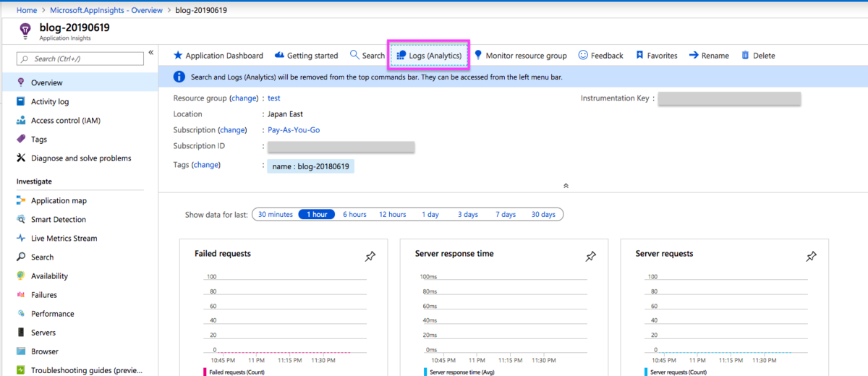868x376 pixels.
Task: Pin the Server response time chart
Action: tap(590, 256)
